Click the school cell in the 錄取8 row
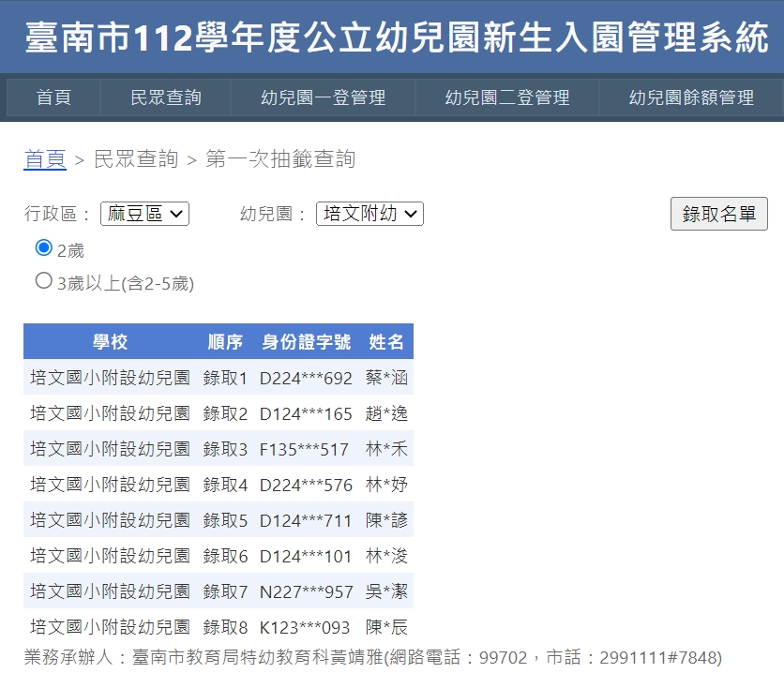 pos(110,627)
